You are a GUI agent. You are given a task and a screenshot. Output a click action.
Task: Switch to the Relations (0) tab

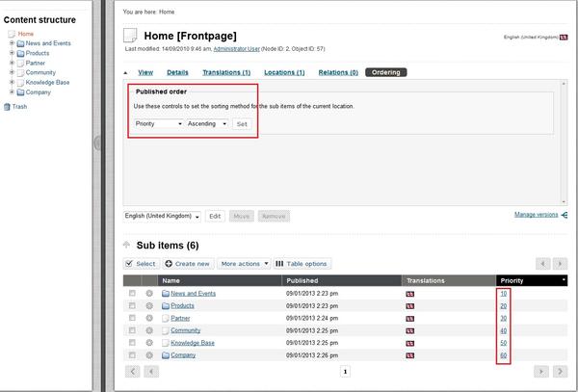tap(338, 72)
